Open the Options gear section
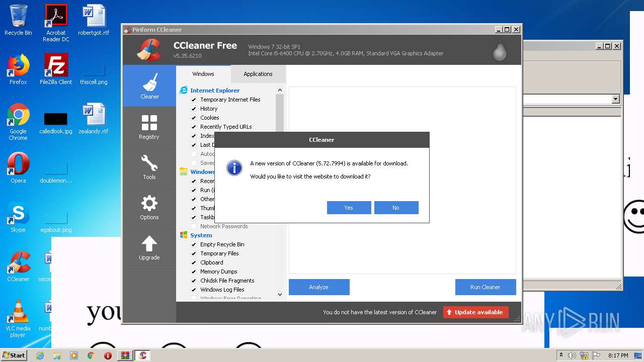This screenshot has height=362, width=644. coord(149,207)
